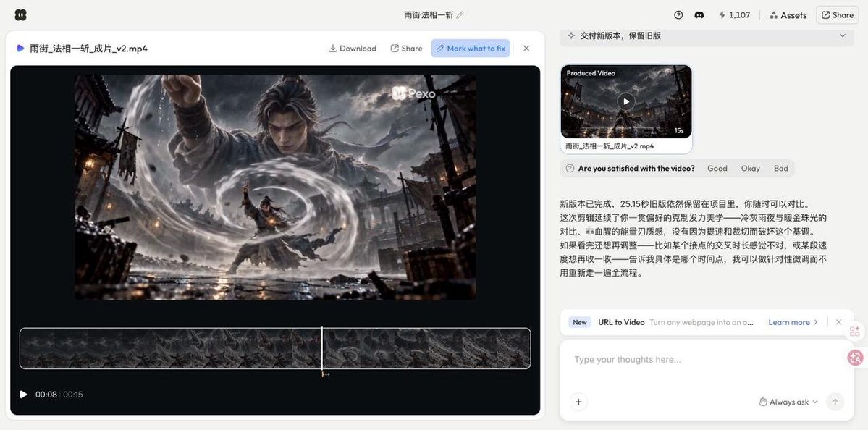Image resolution: width=868 pixels, height=430 pixels.
Task: Click the 00:08 current time label
Action: pyautogui.click(x=46, y=395)
